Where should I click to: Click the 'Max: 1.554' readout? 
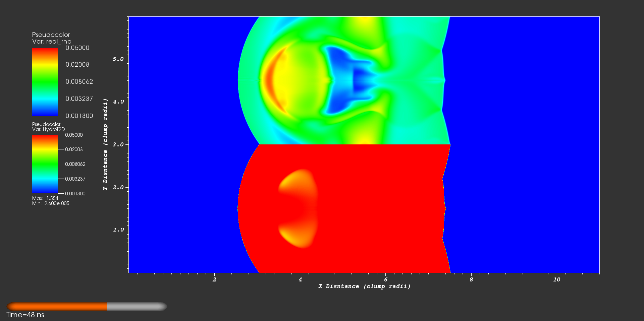[45, 198]
